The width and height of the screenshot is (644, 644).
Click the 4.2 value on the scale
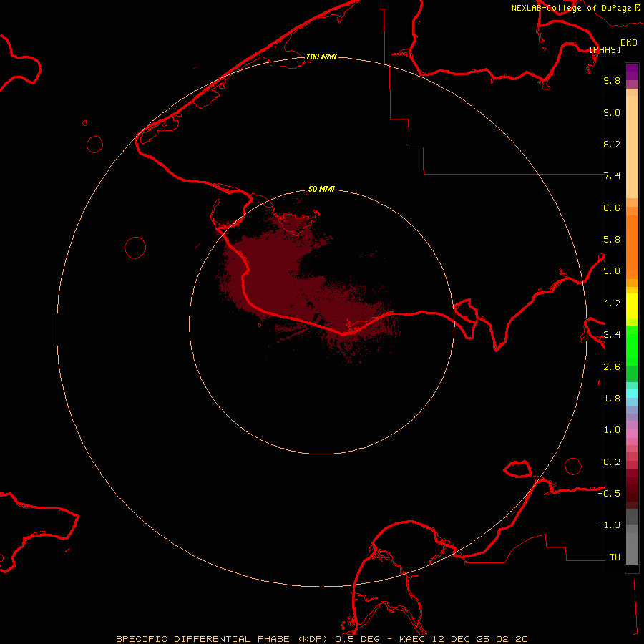coord(611,303)
